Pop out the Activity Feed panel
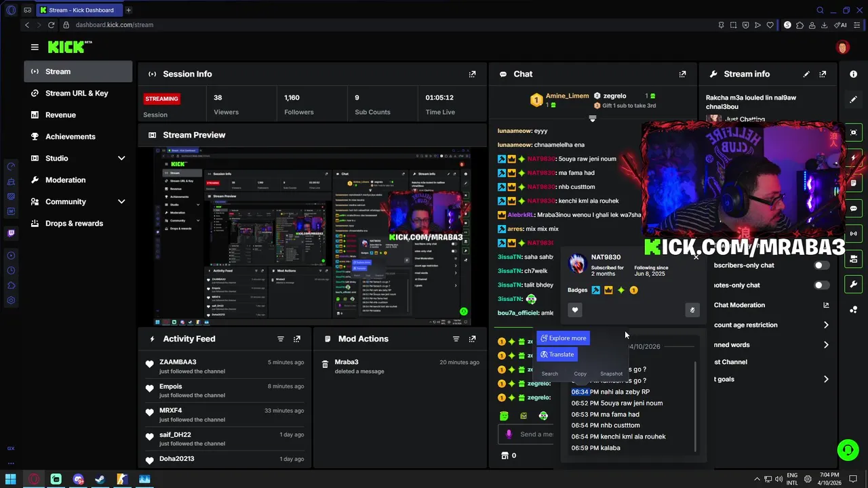 coord(297,339)
